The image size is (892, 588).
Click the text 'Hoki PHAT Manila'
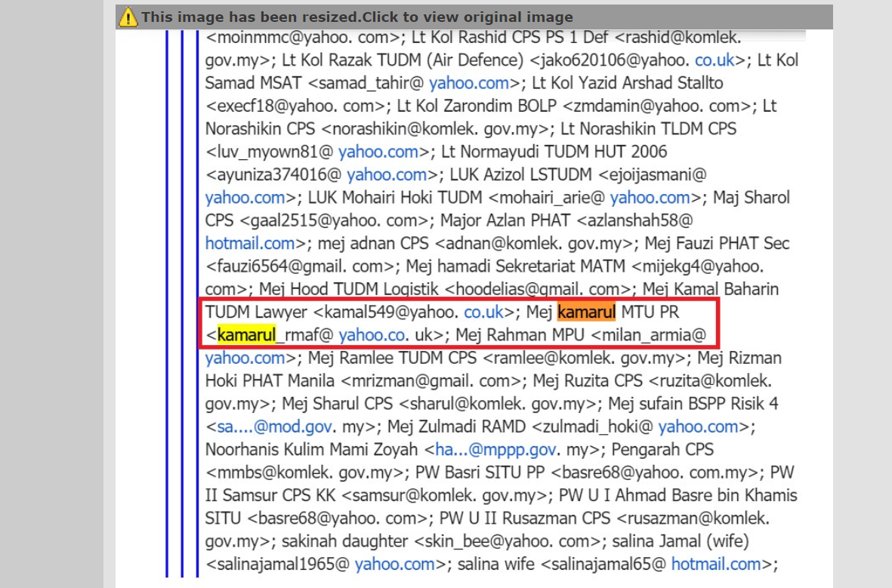click(x=270, y=381)
